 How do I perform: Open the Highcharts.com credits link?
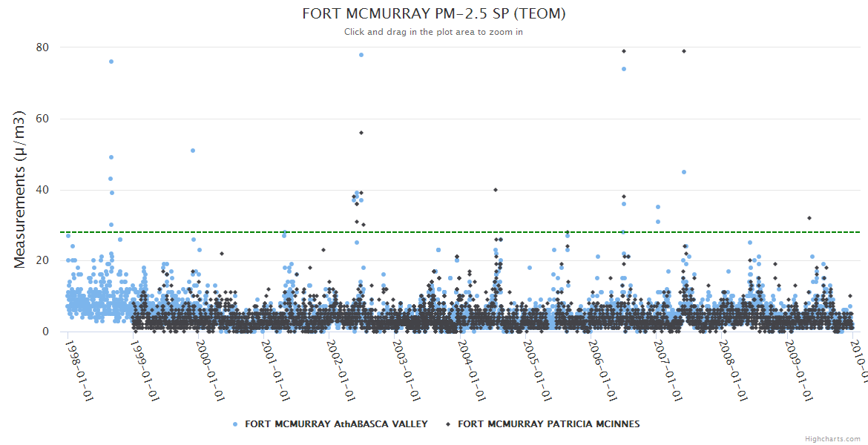click(832, 439)
